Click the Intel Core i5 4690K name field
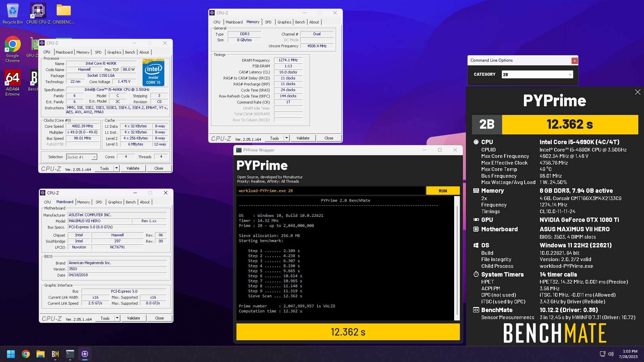 [101, 63]
